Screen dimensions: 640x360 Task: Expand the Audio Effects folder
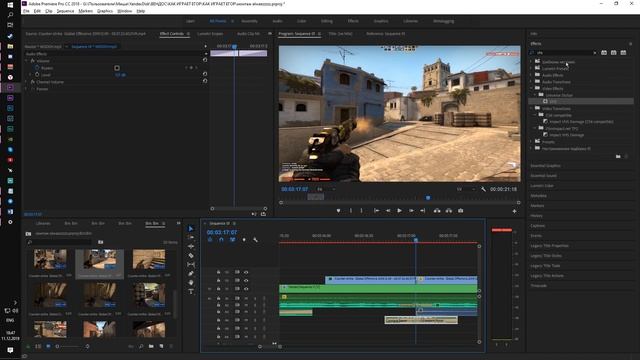point(531,75)
